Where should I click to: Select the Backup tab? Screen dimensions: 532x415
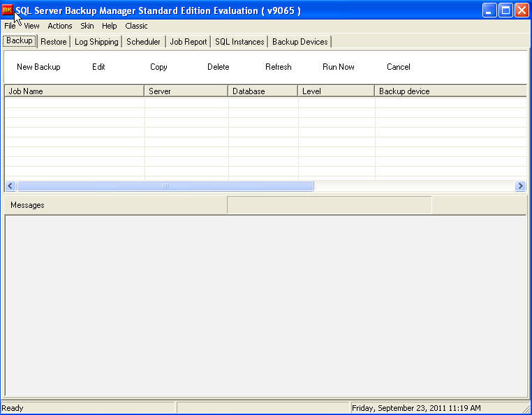tap(20, 40)
